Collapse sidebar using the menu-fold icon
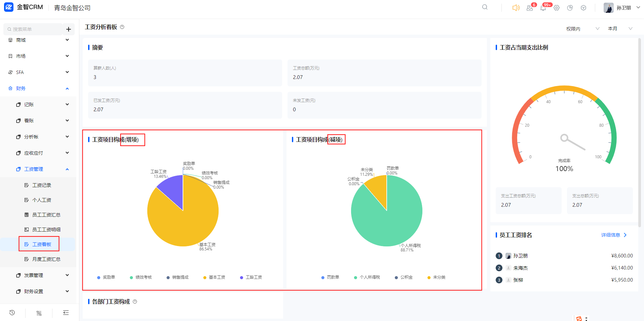644x321 pixels. (66, 313)
